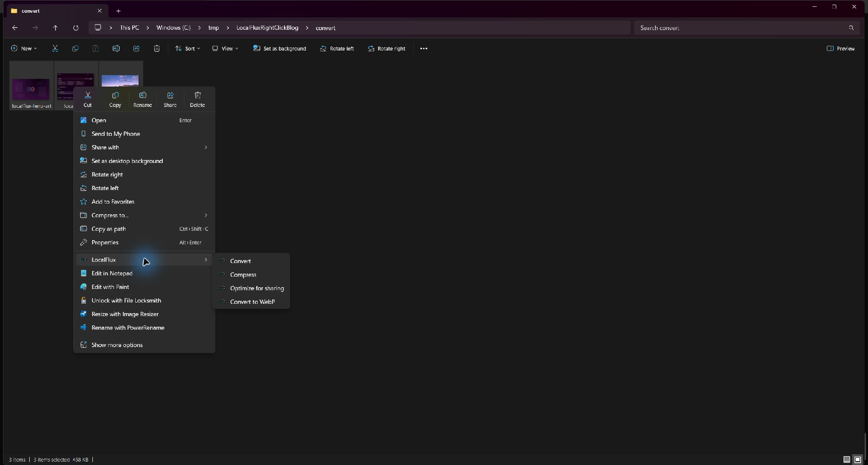Close the convert tab
Viewport: 868px width, 465px height.
click(100, 11)
